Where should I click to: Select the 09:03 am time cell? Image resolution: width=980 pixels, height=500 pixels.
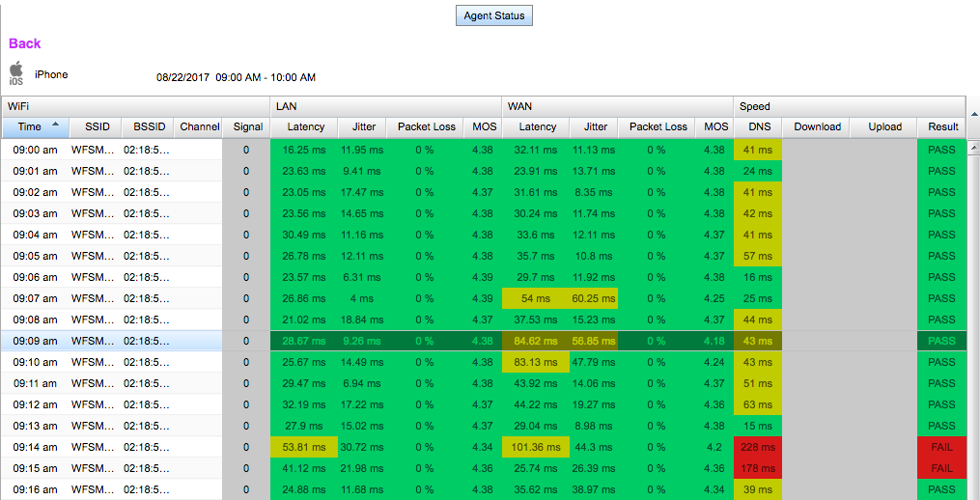coord(35,213)
